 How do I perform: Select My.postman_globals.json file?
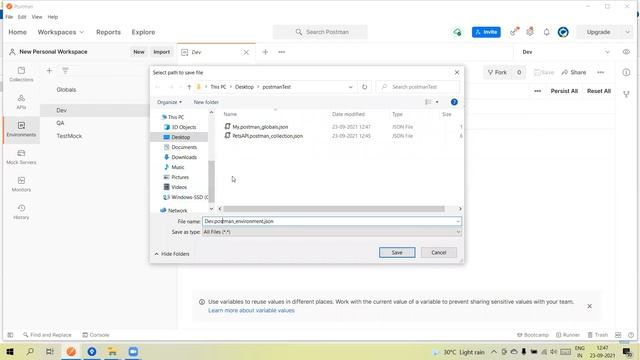[x=260, y=127]
